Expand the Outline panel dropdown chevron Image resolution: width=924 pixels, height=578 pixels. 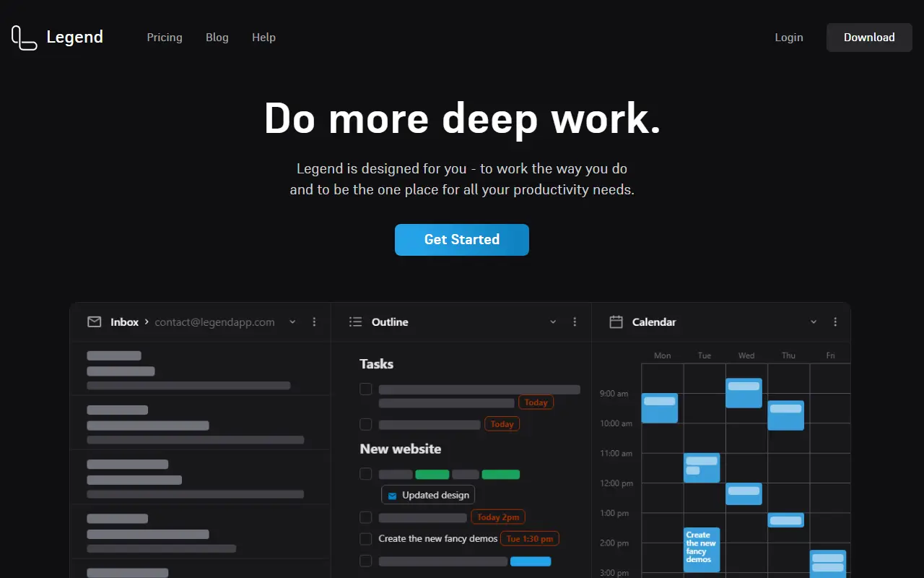pos(553,322)
